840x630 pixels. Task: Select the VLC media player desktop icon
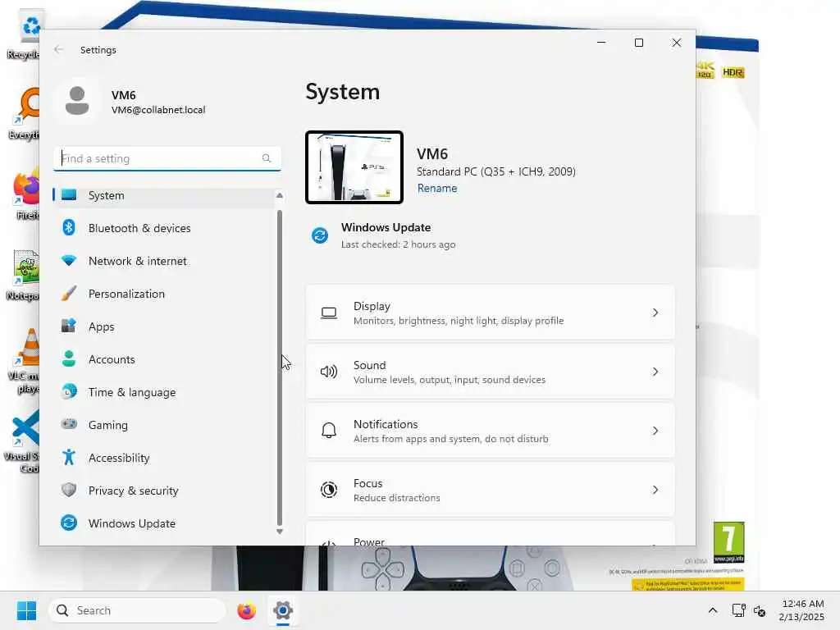24,362
